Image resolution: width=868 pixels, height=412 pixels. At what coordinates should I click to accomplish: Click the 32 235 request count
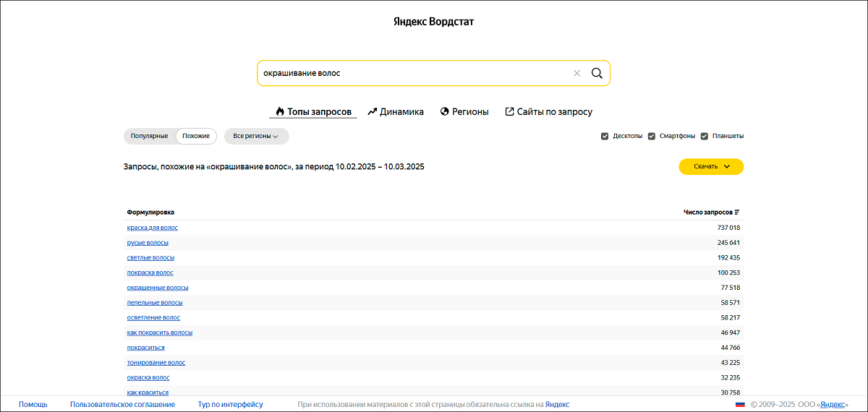click(731, 377)
